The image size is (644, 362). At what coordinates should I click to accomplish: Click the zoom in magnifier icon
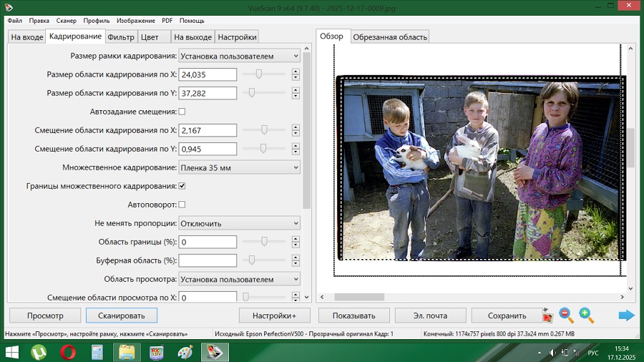[x=586, y=315]
